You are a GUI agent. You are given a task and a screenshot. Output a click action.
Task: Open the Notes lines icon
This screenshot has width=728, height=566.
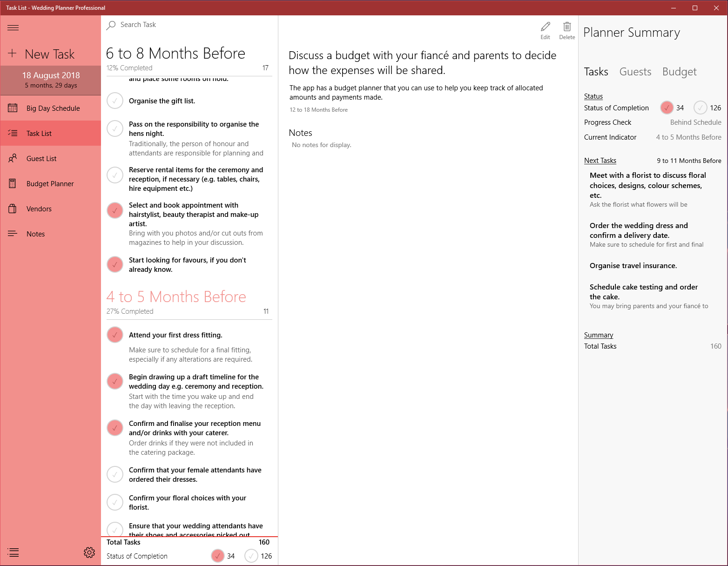pyautogui.click(x=13, y=234)
